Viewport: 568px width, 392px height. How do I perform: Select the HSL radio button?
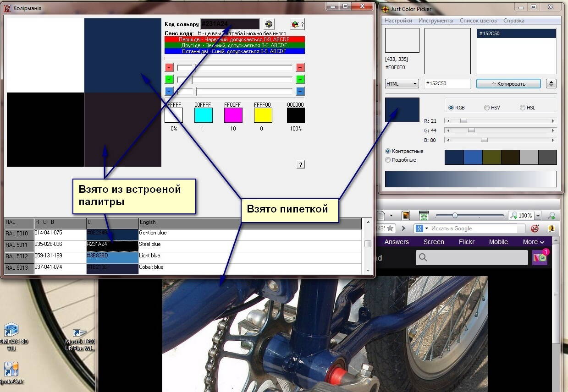(523, 108)
